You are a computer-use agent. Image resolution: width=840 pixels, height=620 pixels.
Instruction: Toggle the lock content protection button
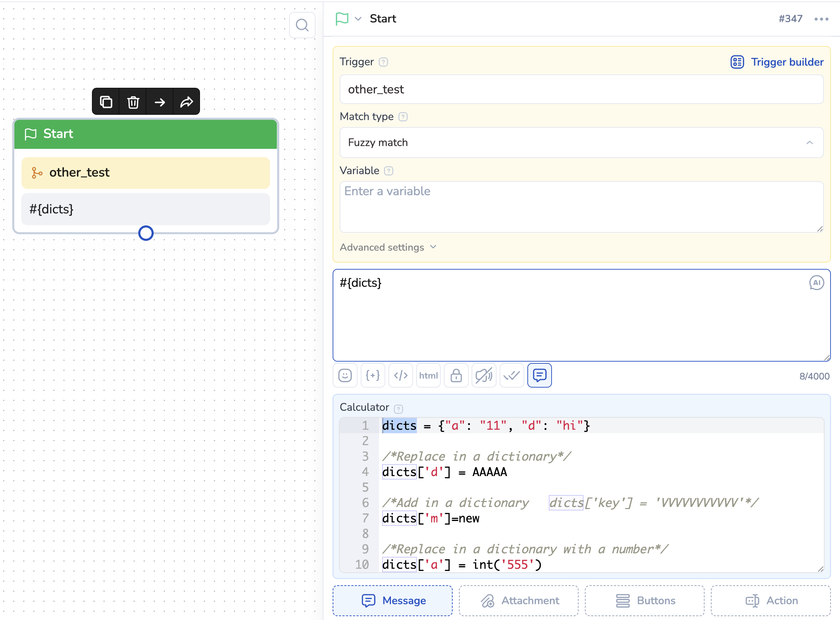click(x=456, y=375)
